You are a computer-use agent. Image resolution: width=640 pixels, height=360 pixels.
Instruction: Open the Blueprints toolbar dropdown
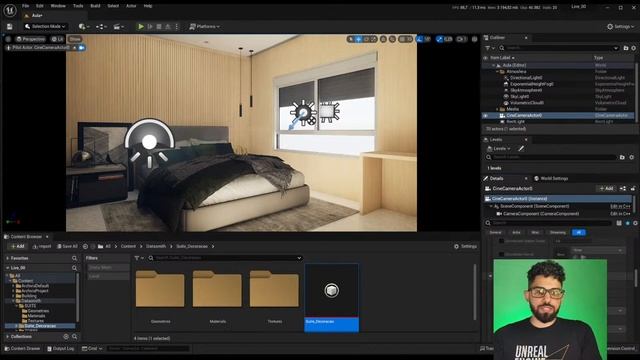pyautogui.click(x=101, y=27)
